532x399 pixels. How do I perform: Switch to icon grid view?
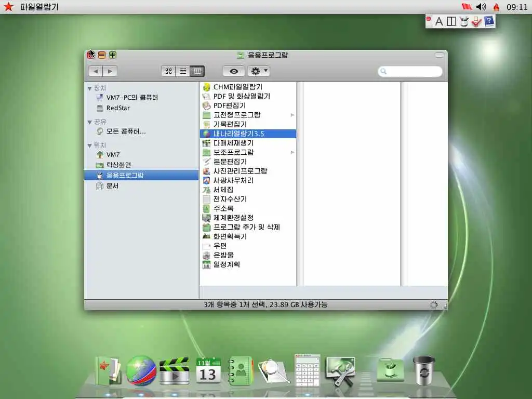[168, 71]
